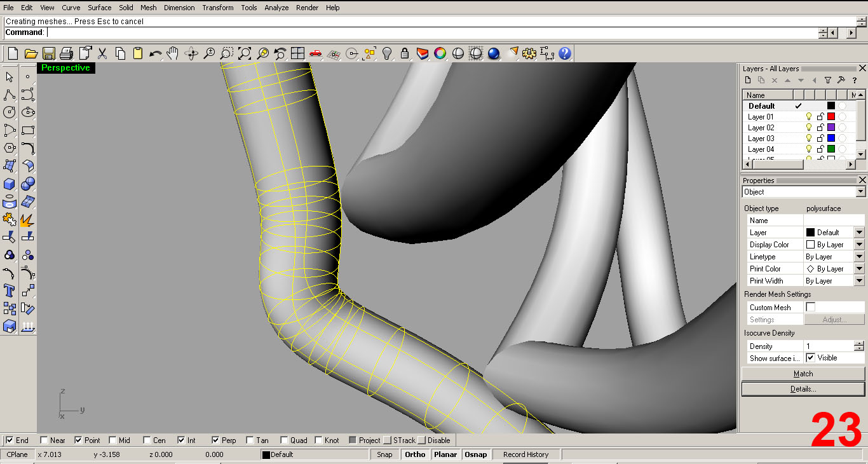Adjust the isocurve Density stepper arrows
This screenshot has width=868, height=464.
click(859, 346)
